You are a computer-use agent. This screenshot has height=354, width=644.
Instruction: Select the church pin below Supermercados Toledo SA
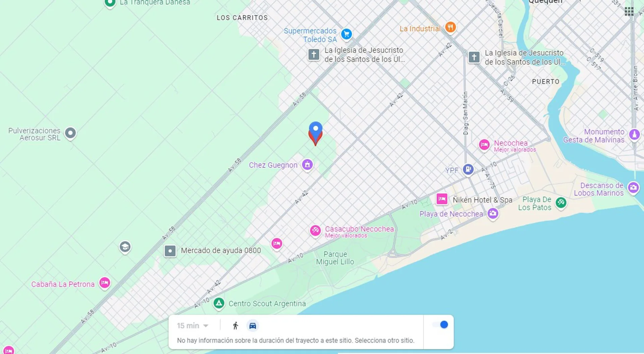coord(314,54)
